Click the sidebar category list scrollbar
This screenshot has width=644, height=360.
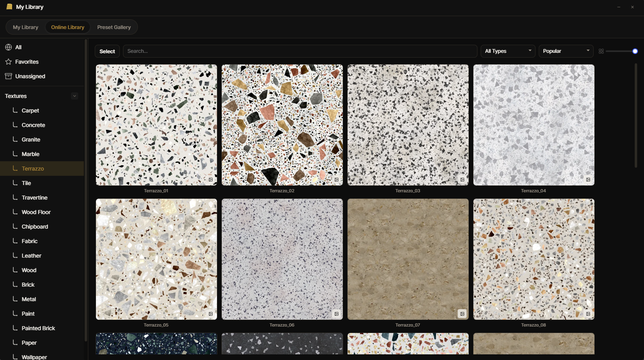[x=86, y=189]
